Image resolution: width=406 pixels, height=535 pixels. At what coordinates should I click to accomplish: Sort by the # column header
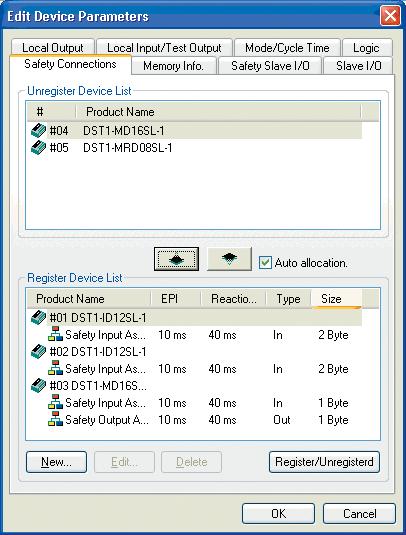[52, 112]
